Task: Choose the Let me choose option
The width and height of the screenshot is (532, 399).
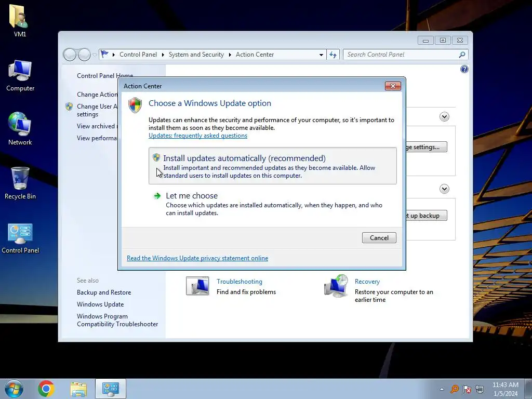Action: click(x=272, y=204)
